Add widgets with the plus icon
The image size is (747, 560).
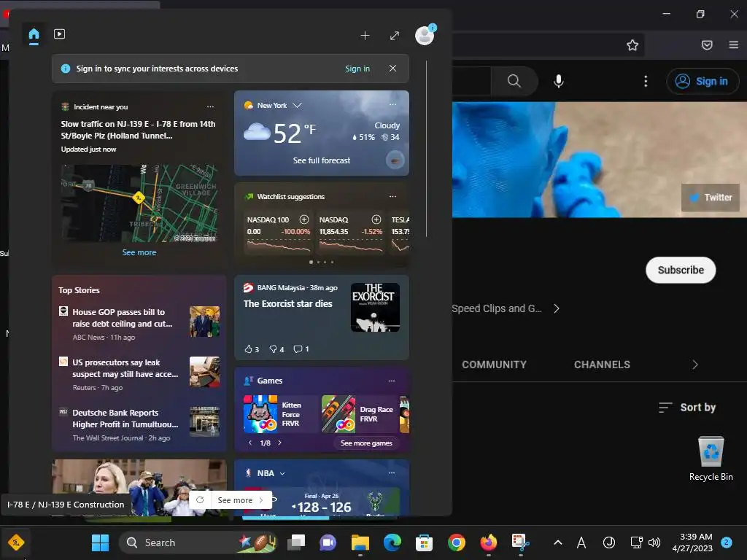[365, 36]
